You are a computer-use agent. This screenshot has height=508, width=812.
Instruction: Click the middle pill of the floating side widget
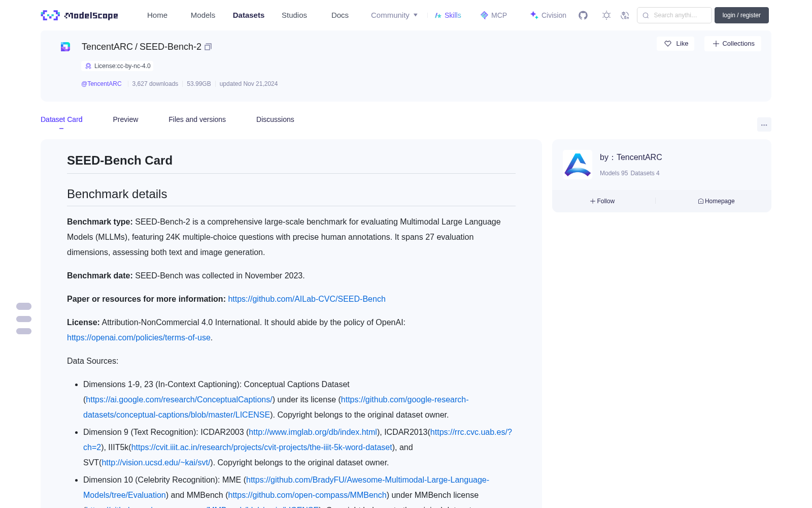(x=24, y=319)
